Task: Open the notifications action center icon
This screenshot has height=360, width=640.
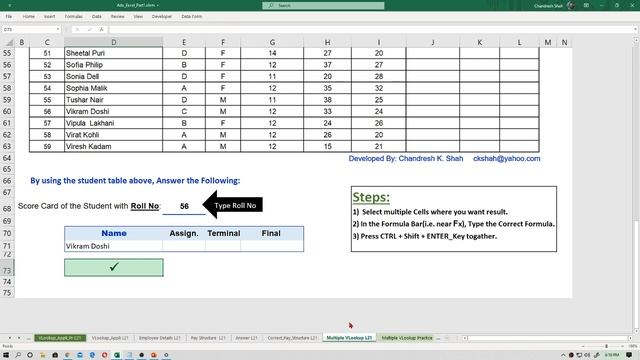Action: pos(629,355)
